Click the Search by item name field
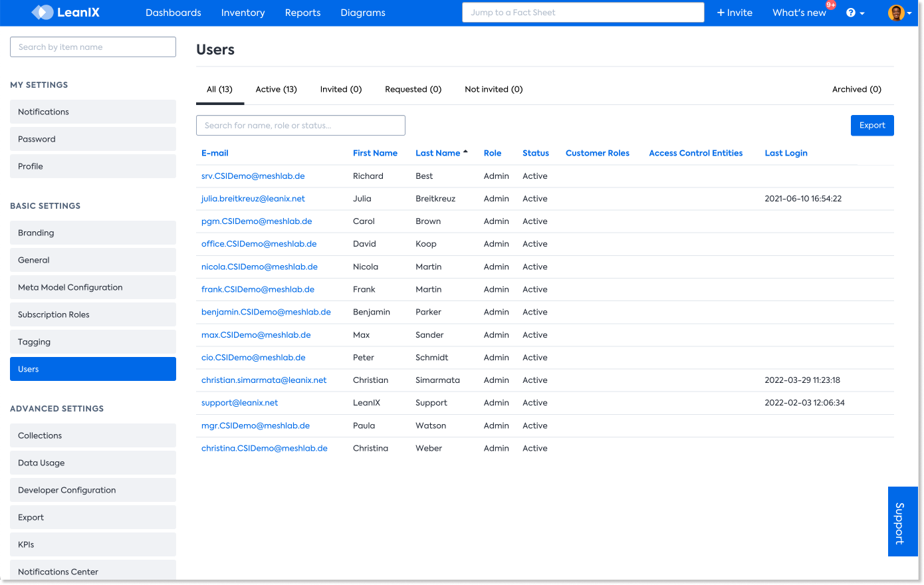 93,47
